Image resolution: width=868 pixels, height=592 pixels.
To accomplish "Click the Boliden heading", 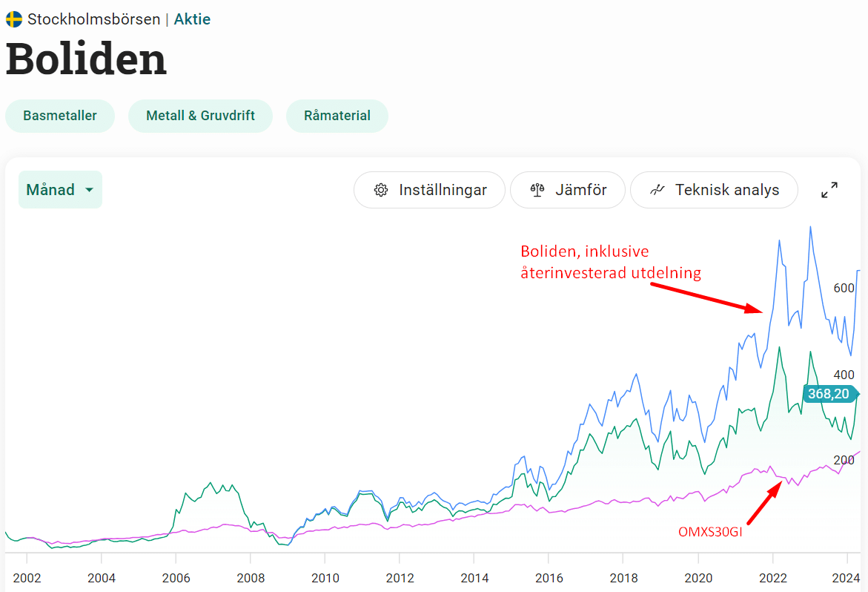I will point(87,59).
